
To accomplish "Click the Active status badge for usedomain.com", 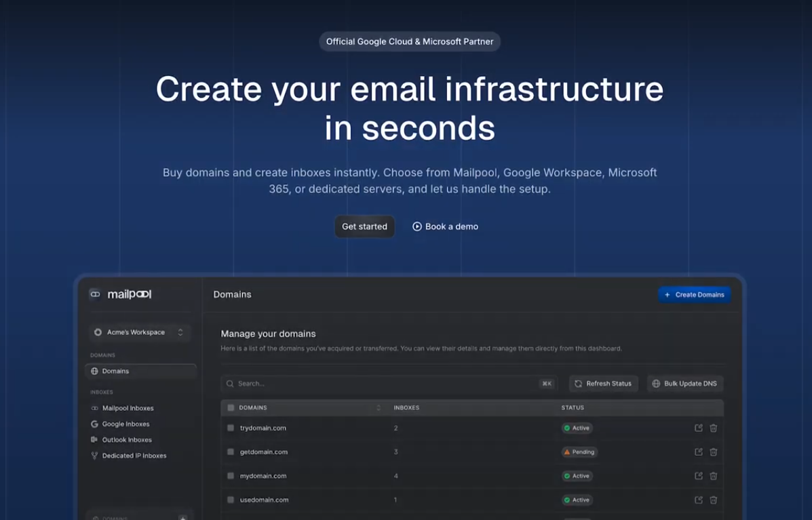I will [x=577, y=500].
